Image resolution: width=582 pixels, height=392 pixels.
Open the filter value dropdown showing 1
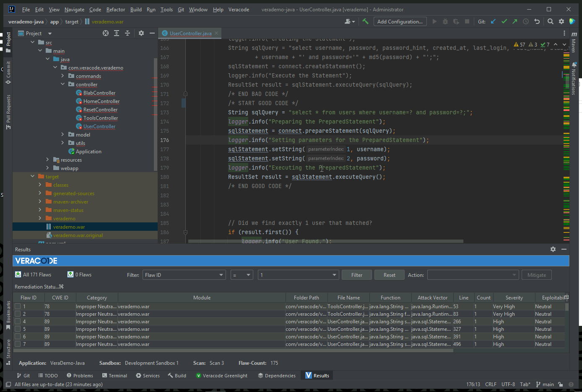299,275
